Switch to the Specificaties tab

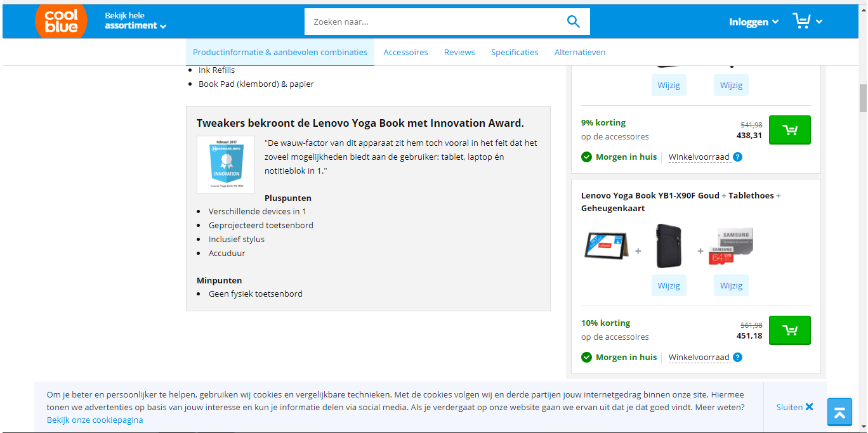(515, 53)
